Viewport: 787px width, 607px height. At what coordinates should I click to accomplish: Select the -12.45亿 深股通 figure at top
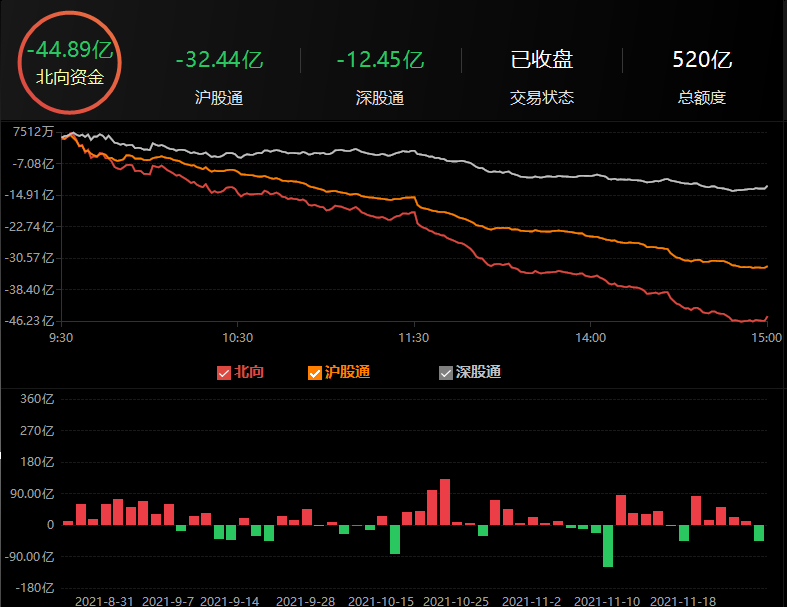point(380,60)
